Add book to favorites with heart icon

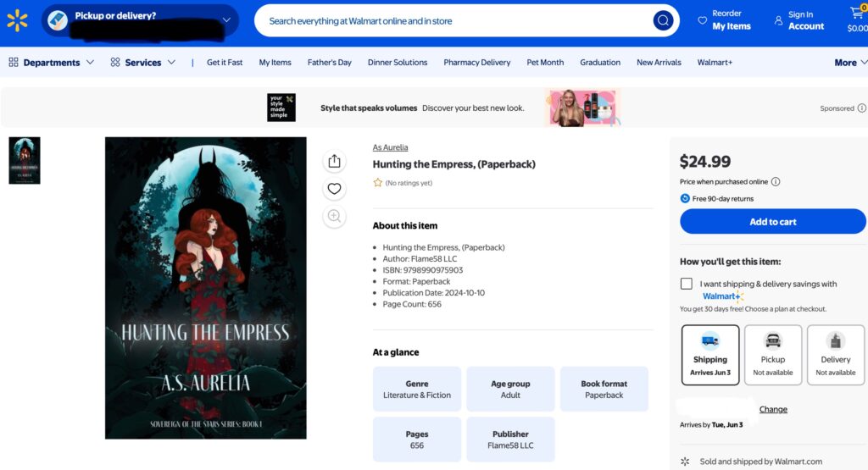click(334, 189)
